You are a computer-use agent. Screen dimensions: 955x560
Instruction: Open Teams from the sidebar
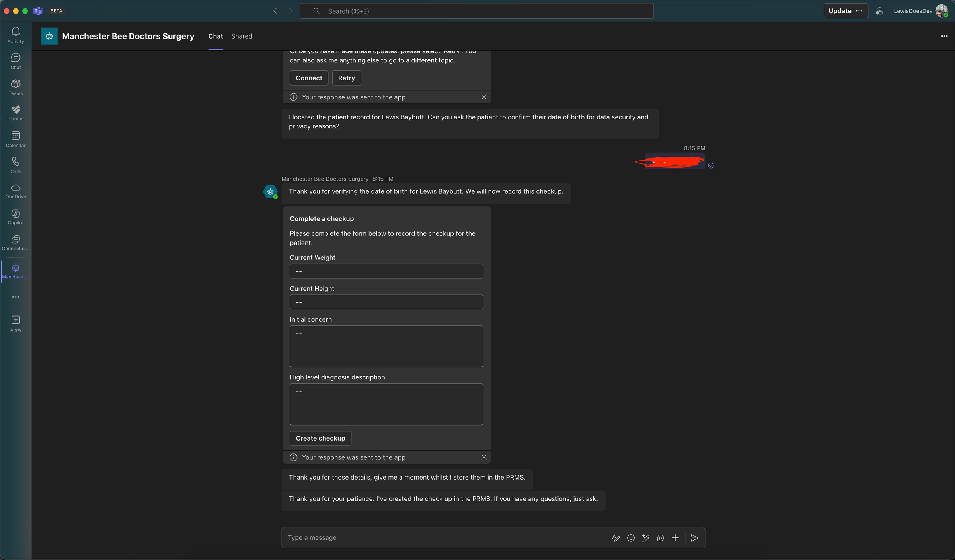[x=16, y=87]
